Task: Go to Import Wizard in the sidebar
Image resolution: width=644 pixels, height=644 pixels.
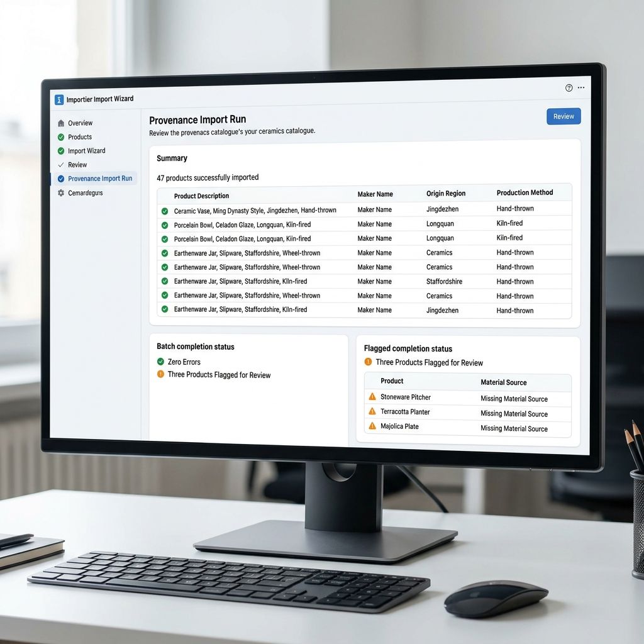Action: (x=87, y=151)
